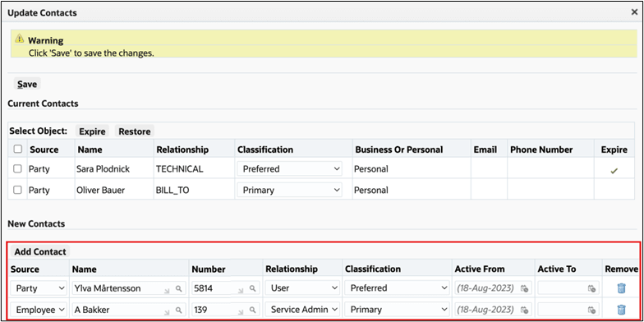Open Active To calendar for Ylva Mårtensson
Image resolution: width=644 pixels, height=322 pixels.
tap(591, 289)
